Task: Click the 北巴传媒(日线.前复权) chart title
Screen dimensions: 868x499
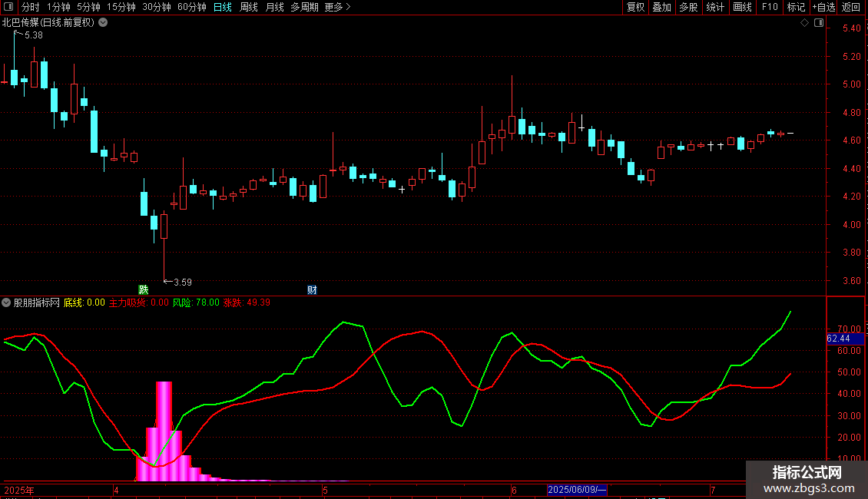Action: point(48,22)
